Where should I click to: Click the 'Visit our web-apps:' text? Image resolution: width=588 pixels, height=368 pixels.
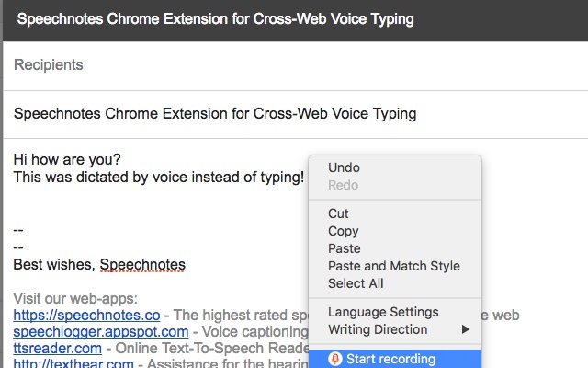(75, 298)
